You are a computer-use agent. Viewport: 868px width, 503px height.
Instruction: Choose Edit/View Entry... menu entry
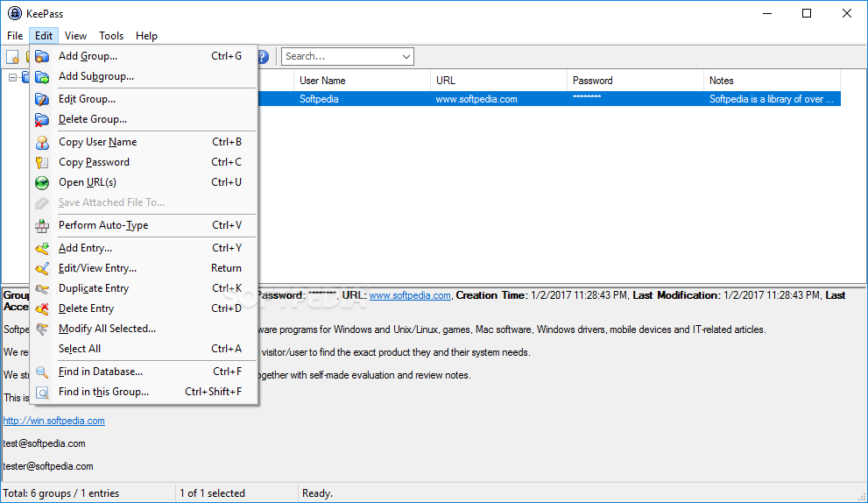click(144, 268)
